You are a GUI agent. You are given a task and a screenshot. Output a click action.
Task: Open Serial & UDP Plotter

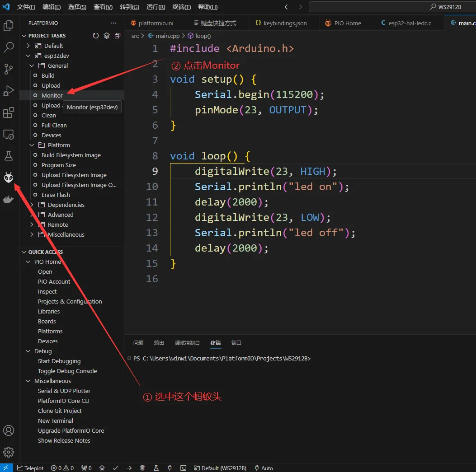click(64, 391)
